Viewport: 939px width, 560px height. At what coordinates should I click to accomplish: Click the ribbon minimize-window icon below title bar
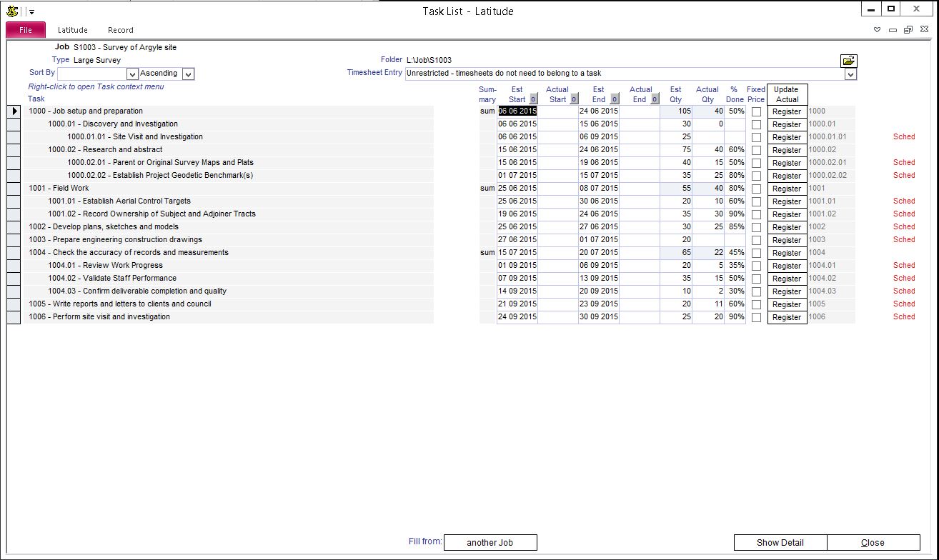(x=893, y=30)
